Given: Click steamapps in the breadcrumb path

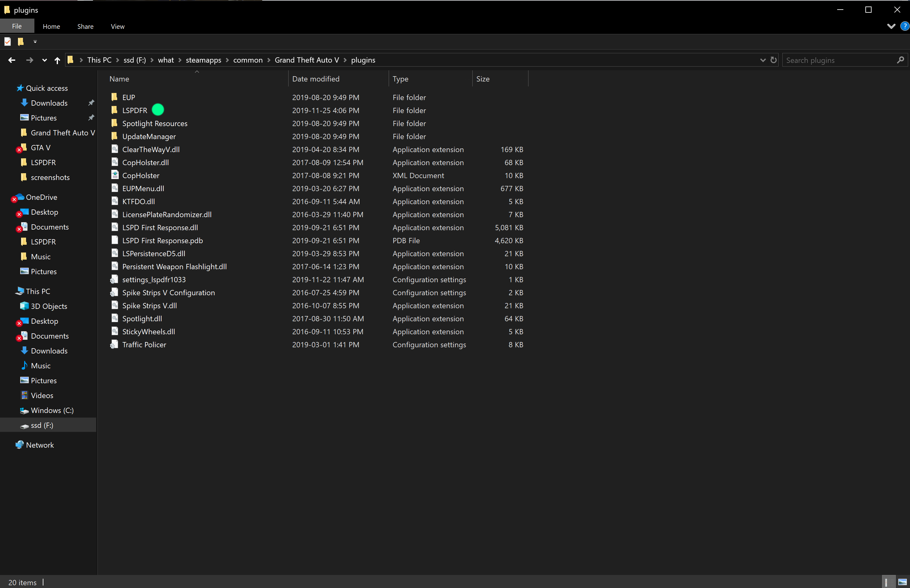Looking at the screenshot, I should point(203,60).
